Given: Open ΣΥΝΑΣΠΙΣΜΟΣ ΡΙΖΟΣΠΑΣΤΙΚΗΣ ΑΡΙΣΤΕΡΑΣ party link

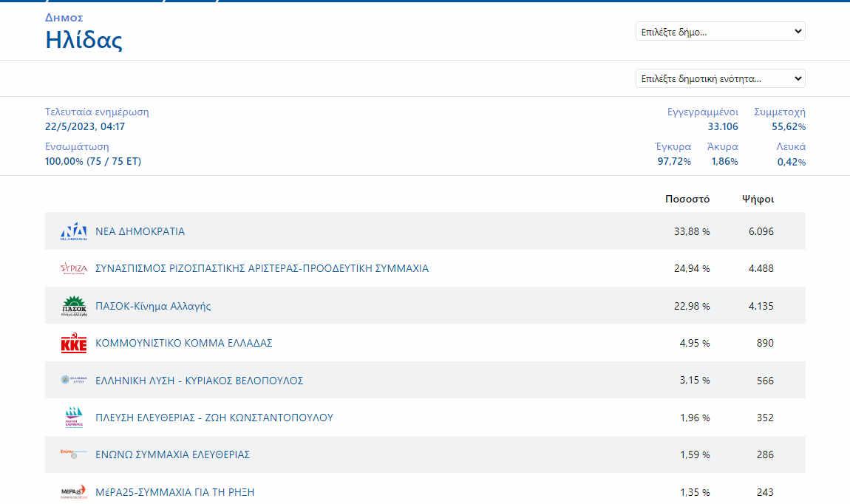Looking at the screenshot, I should 262,268.
